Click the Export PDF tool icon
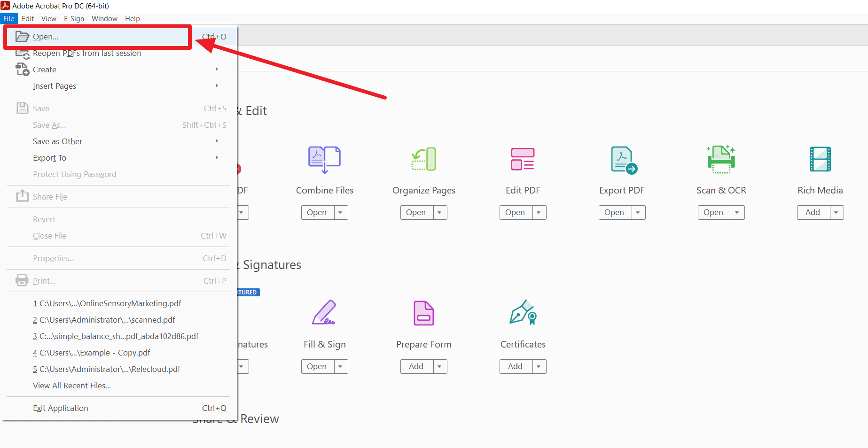This screenshot has width=868, height=448. click(624, 160)
